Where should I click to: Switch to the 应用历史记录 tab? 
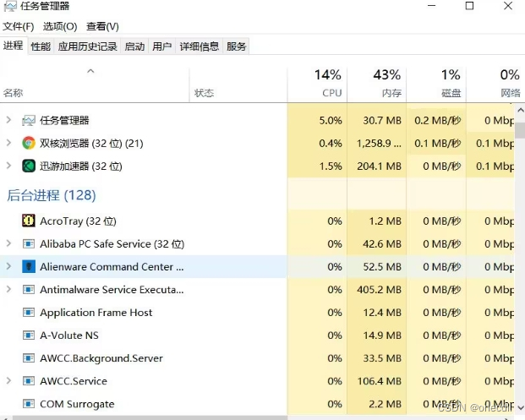(x=87, y=46)
